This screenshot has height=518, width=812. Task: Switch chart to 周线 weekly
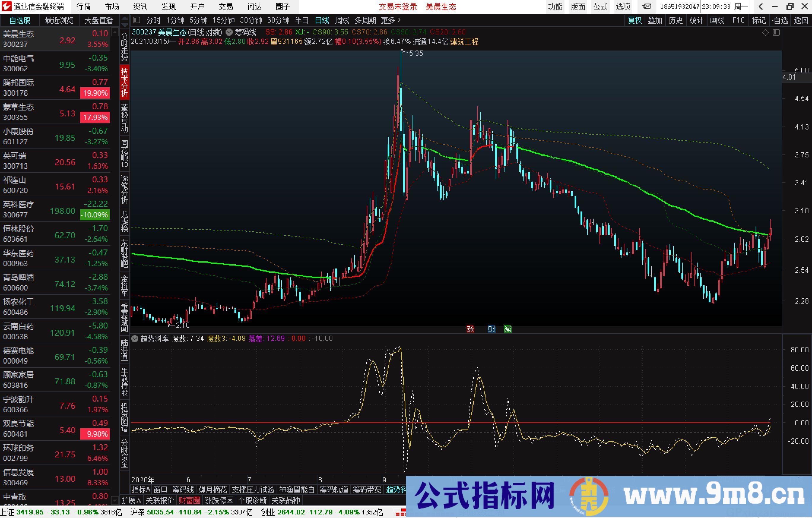[x=342, y=20]
